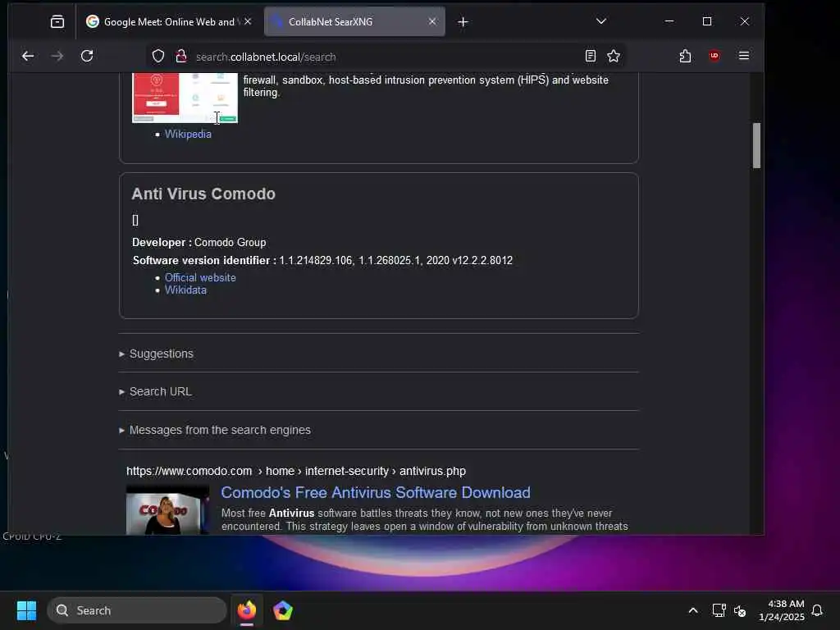
Task: Open Firefox View recent browsing icon
Action: click(x=57, y=21)
